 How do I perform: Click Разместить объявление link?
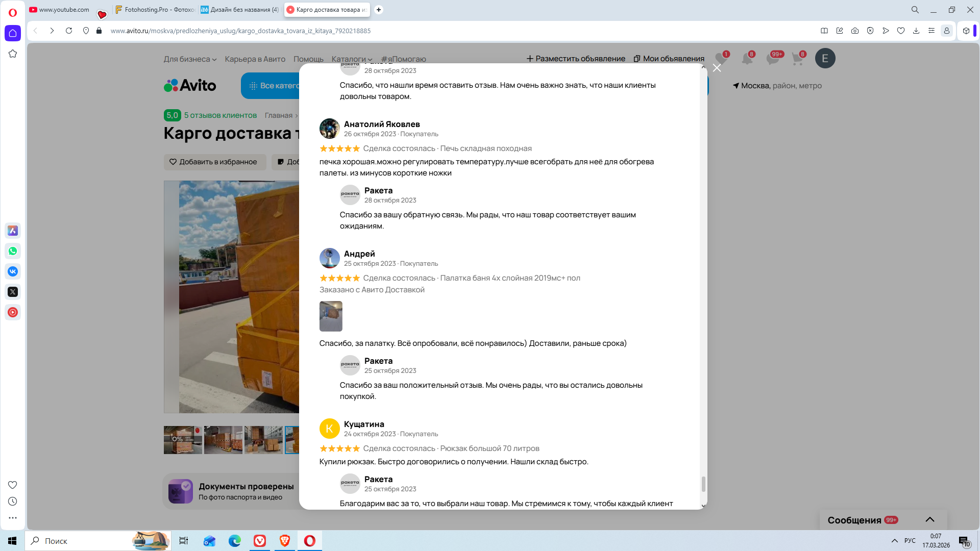pyautogui.click(x=576, y=59)
